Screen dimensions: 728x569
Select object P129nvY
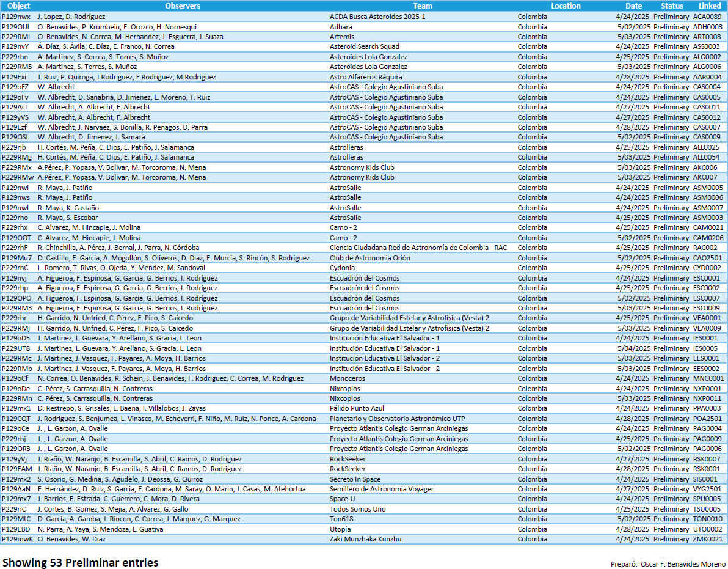(15, 46)
